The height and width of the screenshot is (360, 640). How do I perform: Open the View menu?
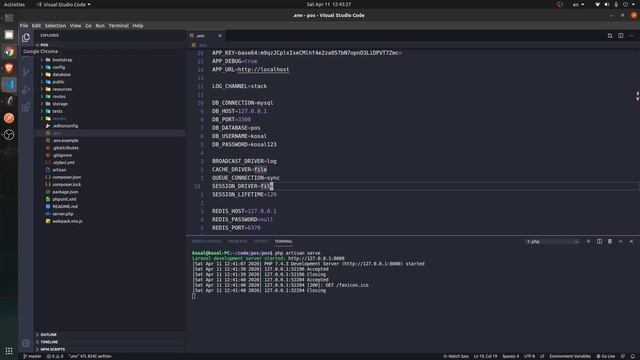(x=76, y=26)
